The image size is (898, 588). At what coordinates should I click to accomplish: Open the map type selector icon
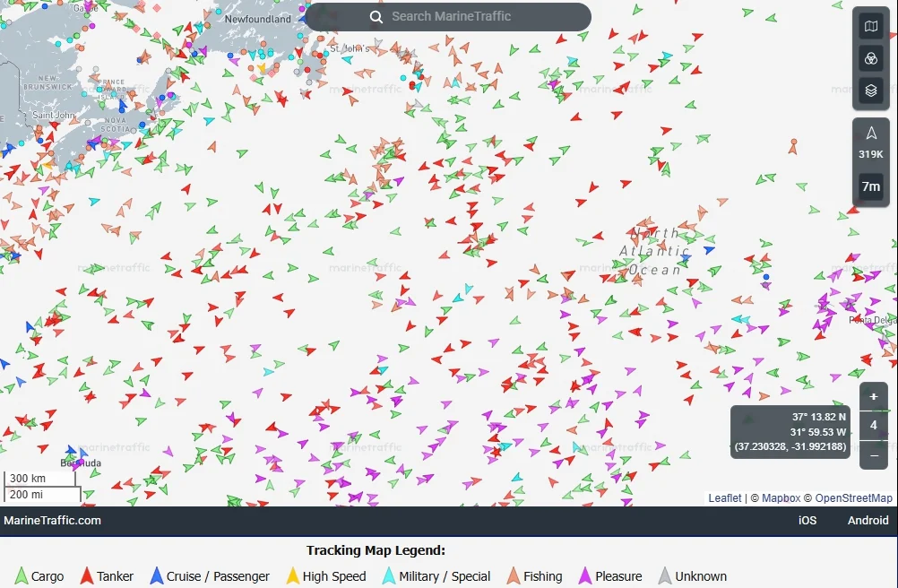click(x=871, y=26)
